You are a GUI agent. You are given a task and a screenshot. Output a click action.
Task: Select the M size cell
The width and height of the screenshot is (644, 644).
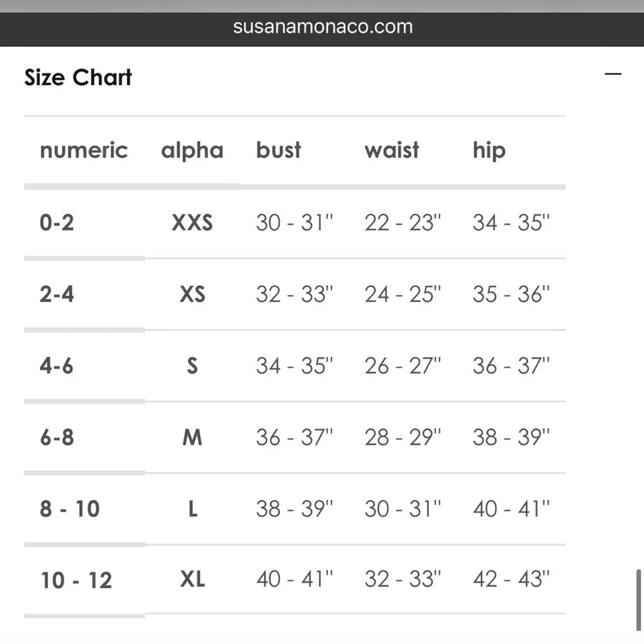(x=192, y=438)
